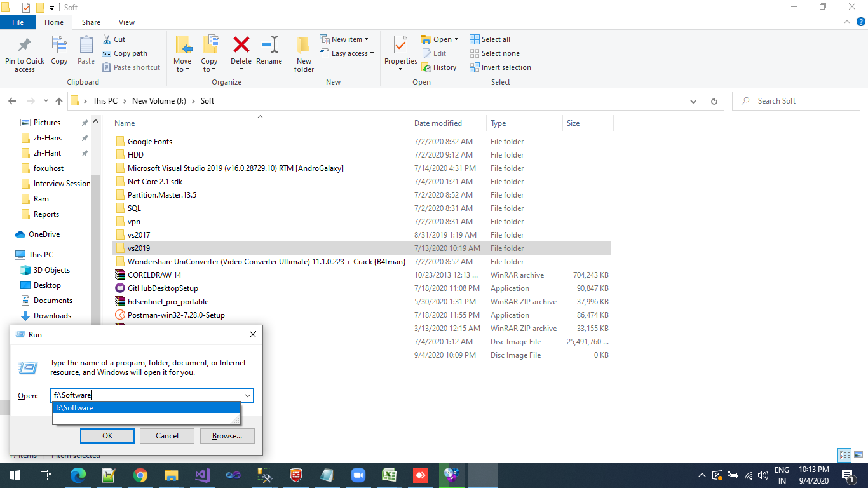Open the Run dialog's Open combo box arrow

[x=247, y=395]
